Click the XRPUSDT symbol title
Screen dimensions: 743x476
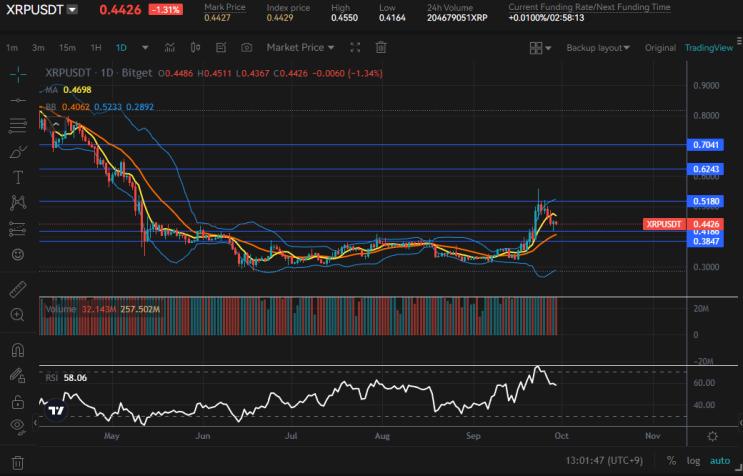point(35,9)
